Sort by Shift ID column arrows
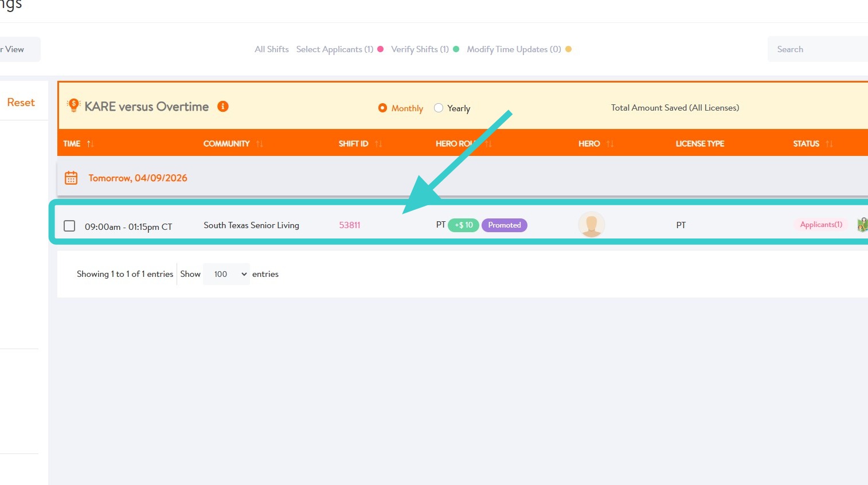868x485 pixels. (378, 144)
